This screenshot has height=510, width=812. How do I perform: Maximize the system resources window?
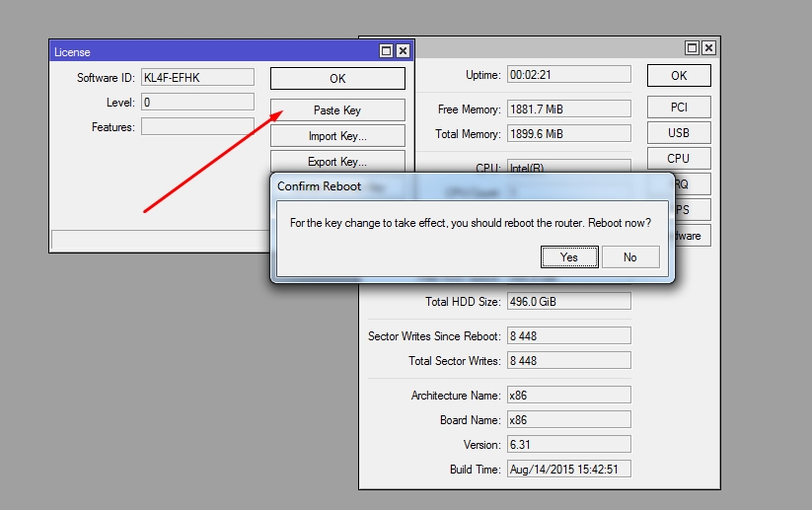point(692,47)
